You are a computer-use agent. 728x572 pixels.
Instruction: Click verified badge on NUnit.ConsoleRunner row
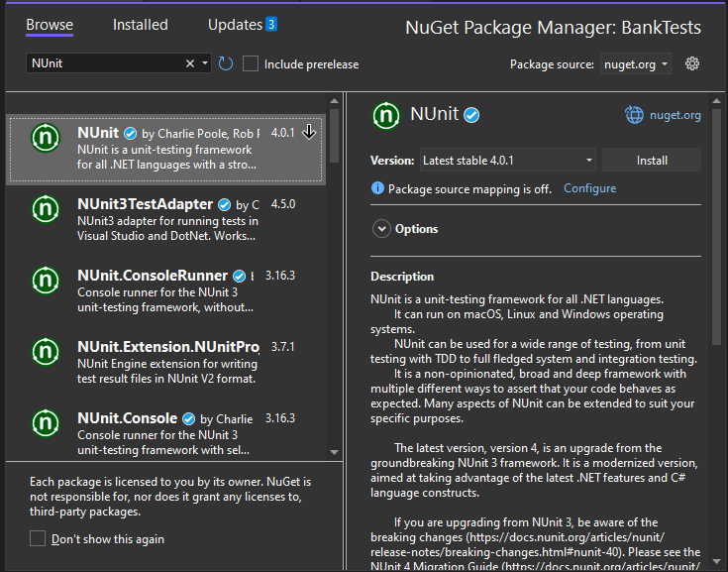click(x=239, y=276)
